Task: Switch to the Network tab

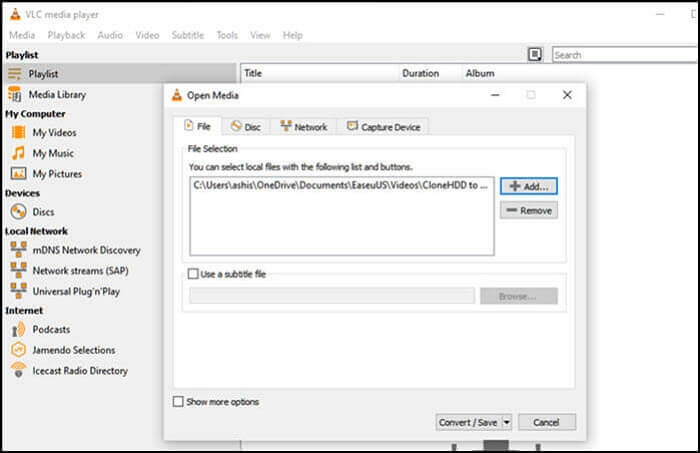Action: pyautogui.click(x=304, y=127)
